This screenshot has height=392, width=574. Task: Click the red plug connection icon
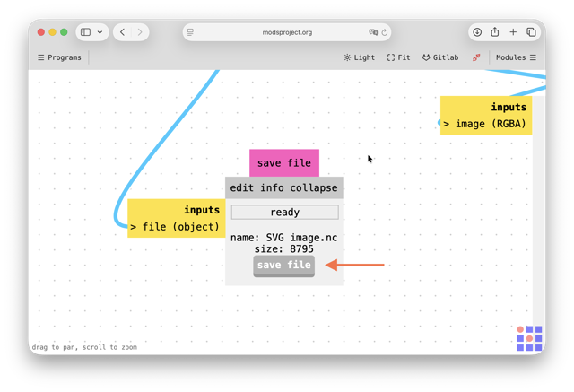point(476,57)
